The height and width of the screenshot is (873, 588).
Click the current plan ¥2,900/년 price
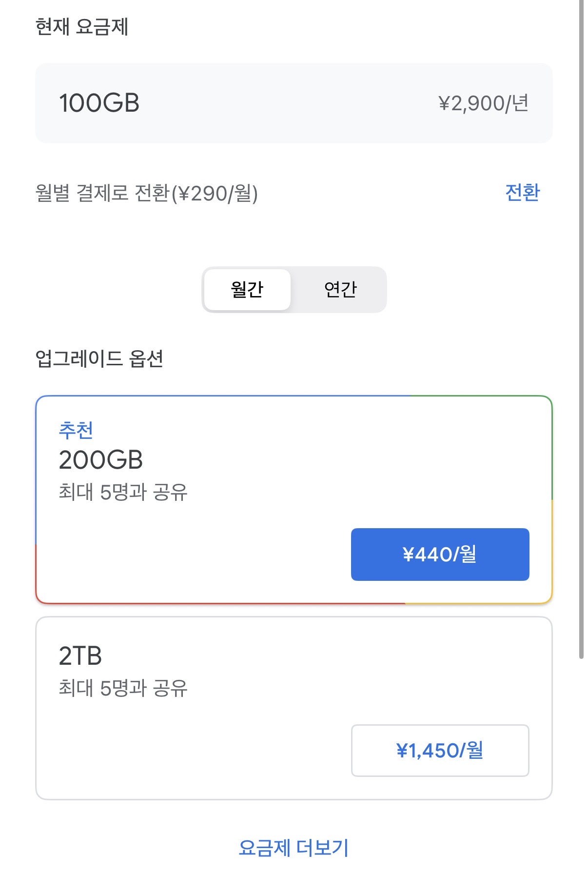[x=483, y=103]
